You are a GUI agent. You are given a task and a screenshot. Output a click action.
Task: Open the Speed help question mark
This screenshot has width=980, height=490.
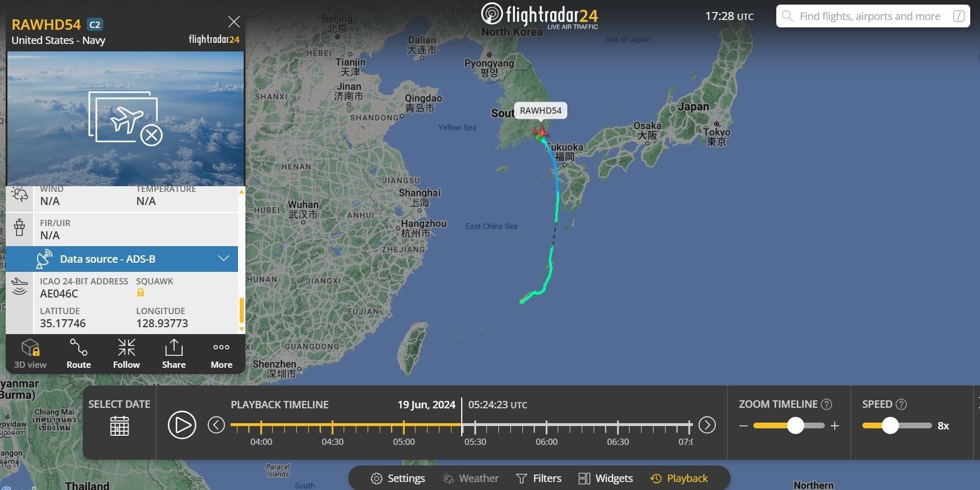[x=901, y=404]
